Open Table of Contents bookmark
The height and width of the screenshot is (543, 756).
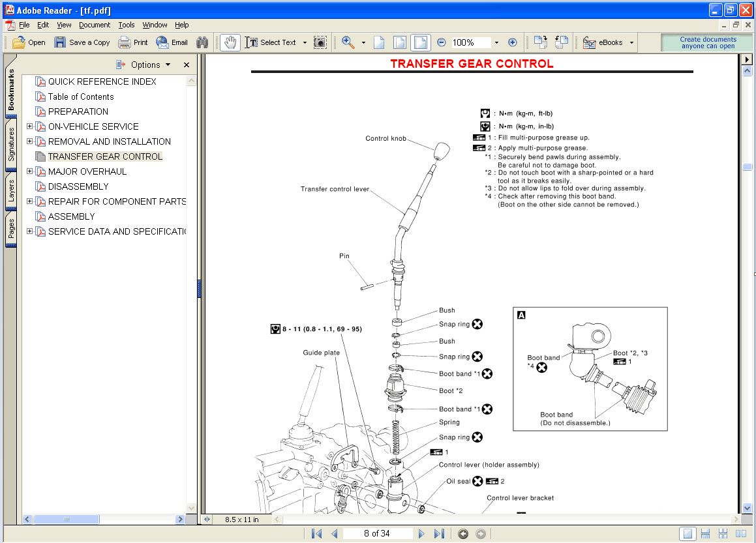80,96
